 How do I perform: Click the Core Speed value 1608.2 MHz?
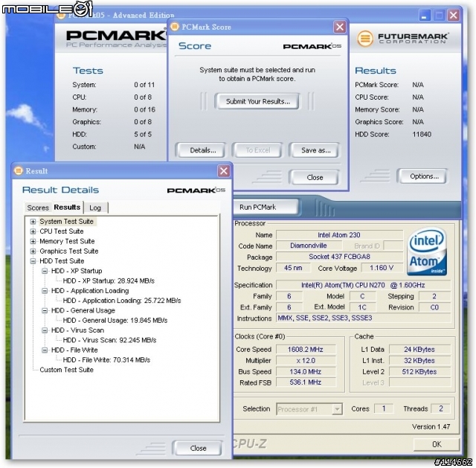pyautogui.click(x=306, y=350)
